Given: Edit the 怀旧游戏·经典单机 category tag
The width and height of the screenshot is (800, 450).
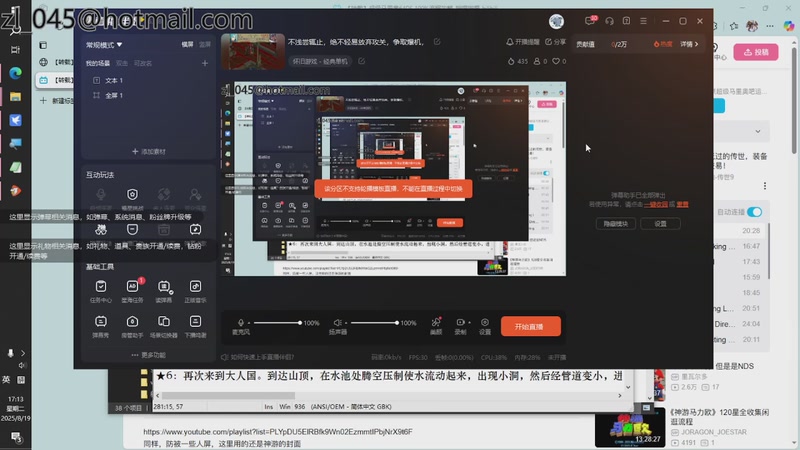Looking at the screenshot, I should 361,61.
